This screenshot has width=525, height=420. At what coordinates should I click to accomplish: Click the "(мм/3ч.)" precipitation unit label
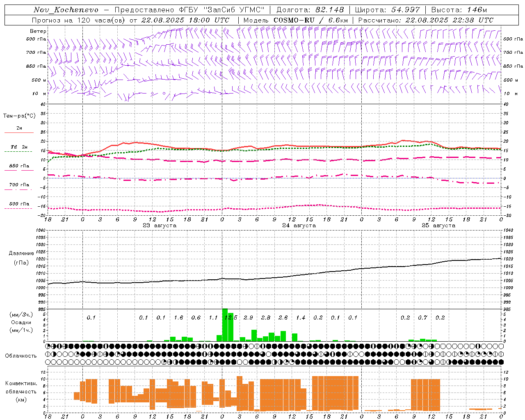[x=21, y=315]
